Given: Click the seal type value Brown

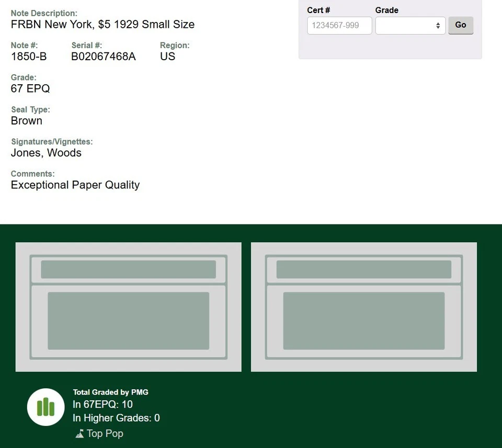Looking at the screenshot, I should (x=27, y=121).
